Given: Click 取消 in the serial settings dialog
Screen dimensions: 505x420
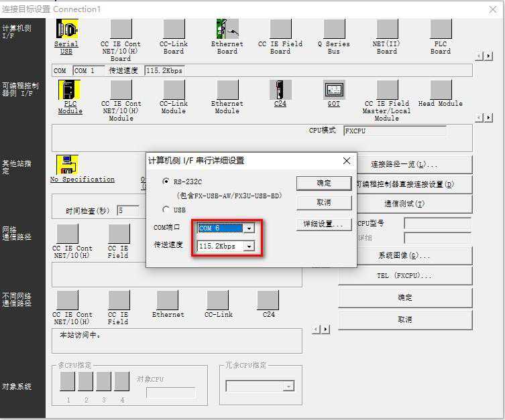Looking at the screenshot, I should [x=323, y=202].
